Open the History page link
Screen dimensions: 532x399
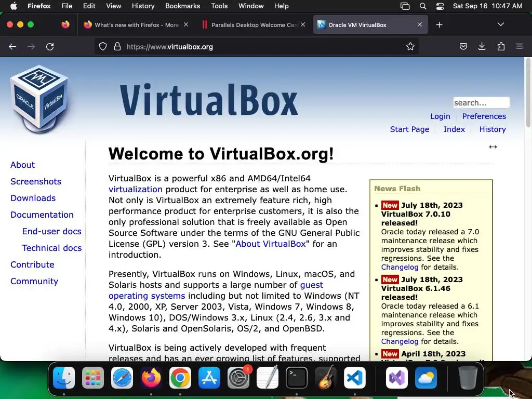click(x=493, y=129)
